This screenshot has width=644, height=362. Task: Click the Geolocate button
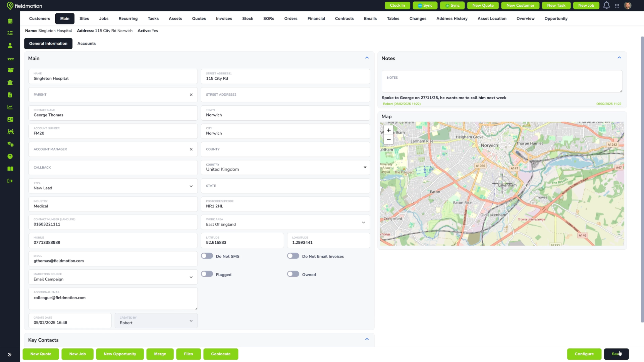point(221,354)
